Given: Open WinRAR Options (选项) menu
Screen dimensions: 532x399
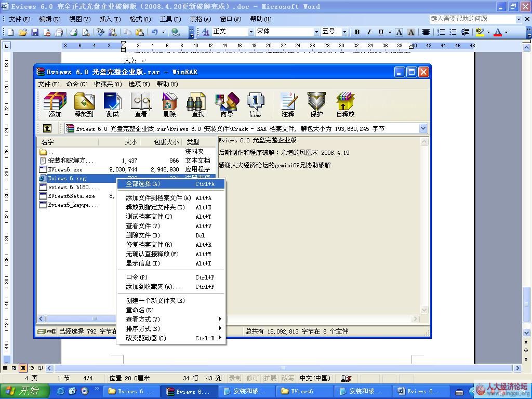Looking at the screenshot, I should [139, 84].
